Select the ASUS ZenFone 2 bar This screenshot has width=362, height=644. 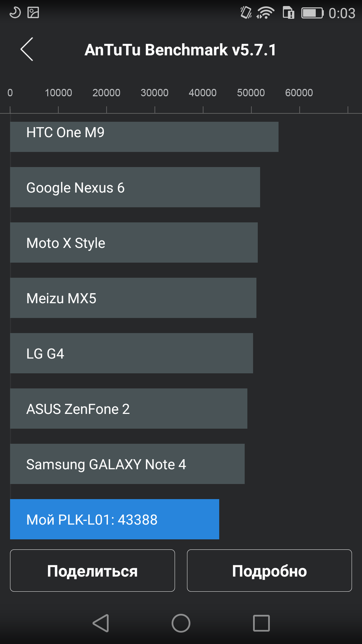click(129, 409)
